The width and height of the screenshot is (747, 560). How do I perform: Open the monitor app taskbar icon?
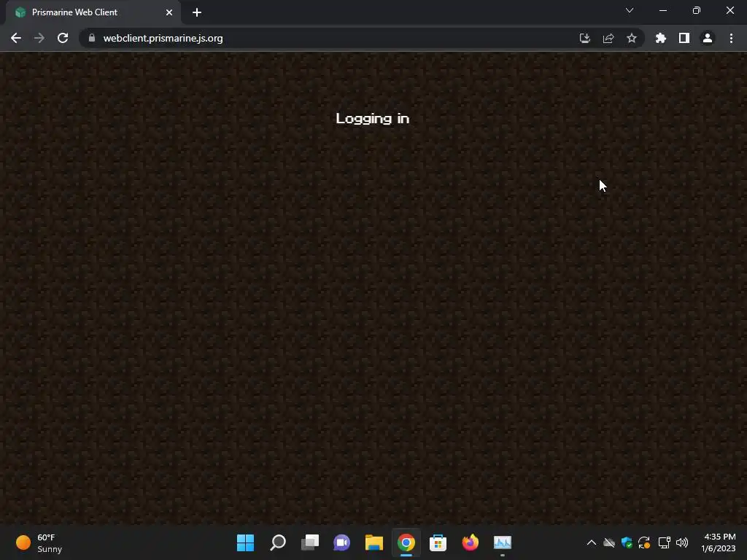[502, 542]
